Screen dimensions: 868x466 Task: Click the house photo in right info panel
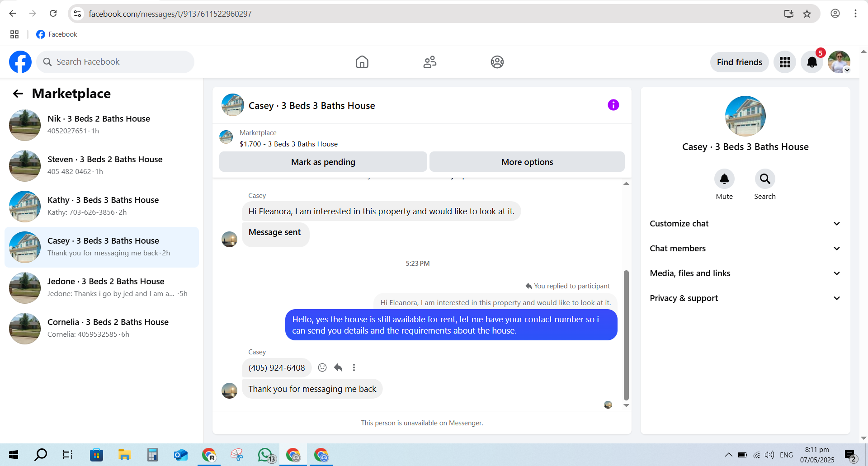745,116
